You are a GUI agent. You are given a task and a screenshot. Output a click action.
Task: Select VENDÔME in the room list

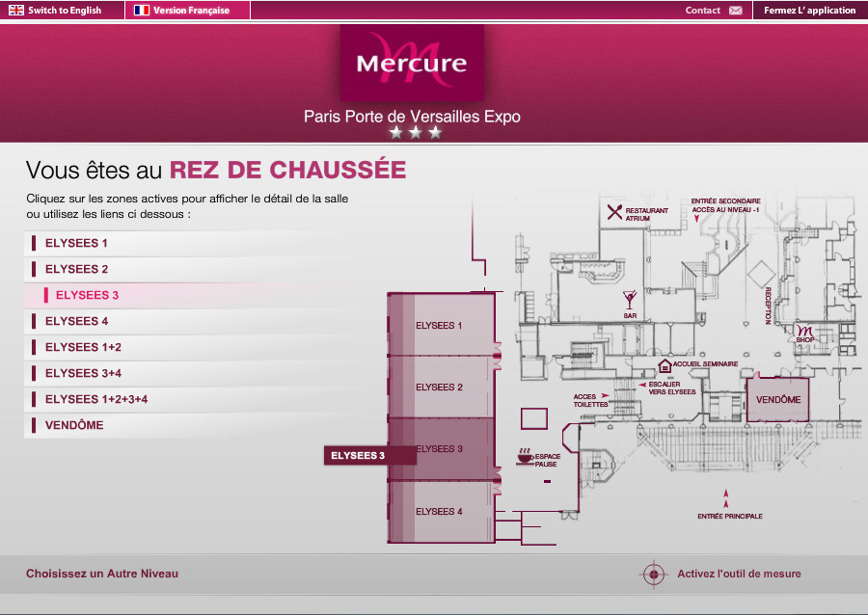click(188, 425)
